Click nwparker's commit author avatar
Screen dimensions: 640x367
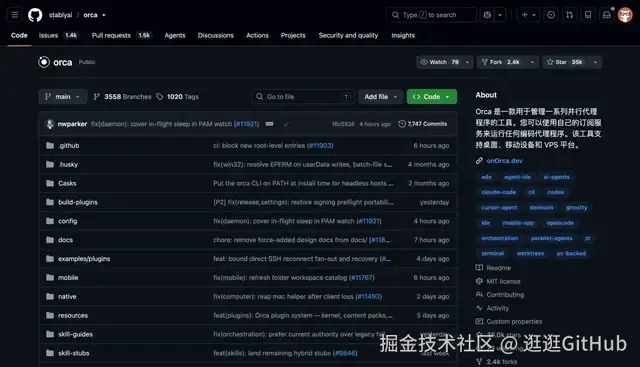point(50,124)
